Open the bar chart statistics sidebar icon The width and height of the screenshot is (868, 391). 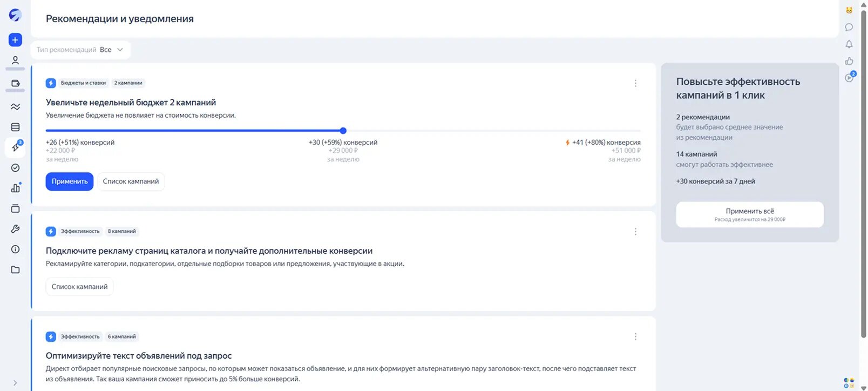(x=15, y=188)
